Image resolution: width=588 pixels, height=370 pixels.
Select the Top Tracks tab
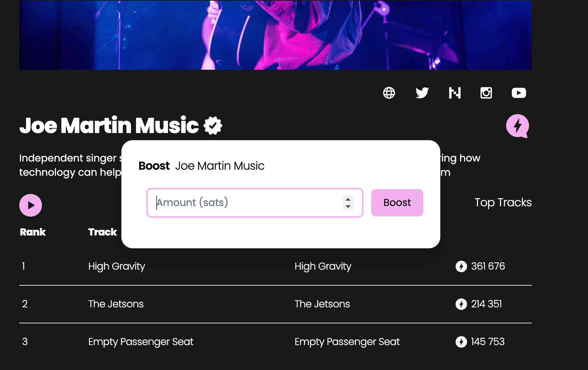503,202
